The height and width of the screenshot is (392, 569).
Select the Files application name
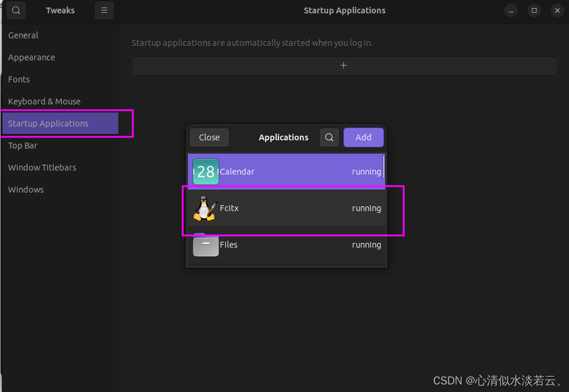tap(229, 245)
